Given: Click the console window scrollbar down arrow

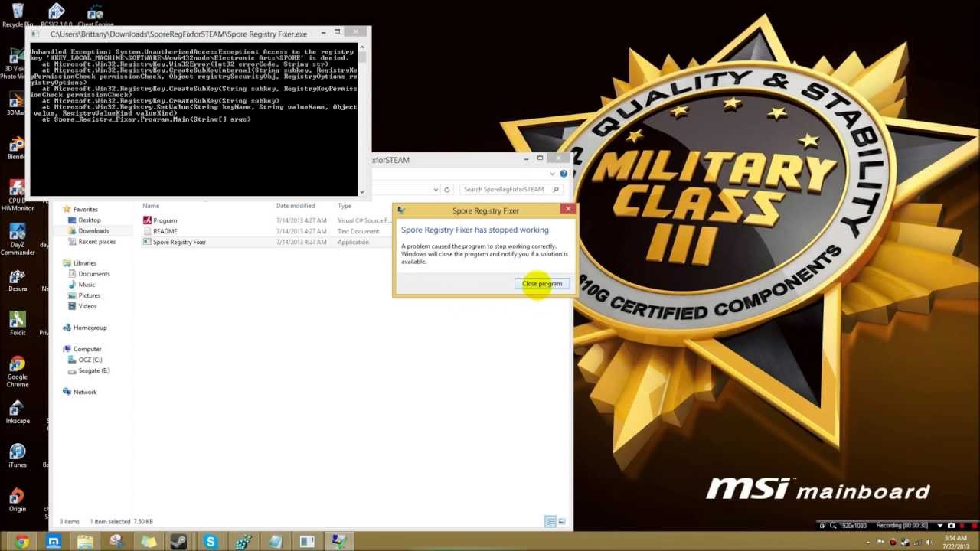Looking at the screenshot, I should coord(362,191).
